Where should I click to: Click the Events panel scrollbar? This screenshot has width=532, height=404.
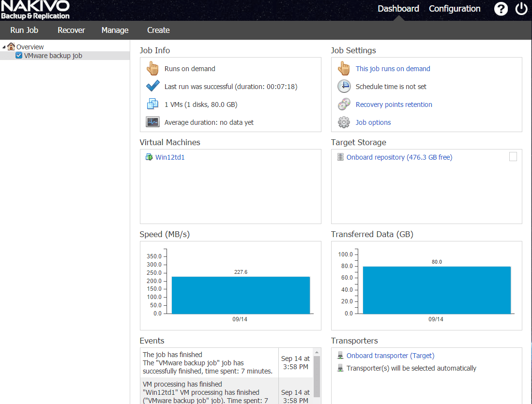coord(317,375)
